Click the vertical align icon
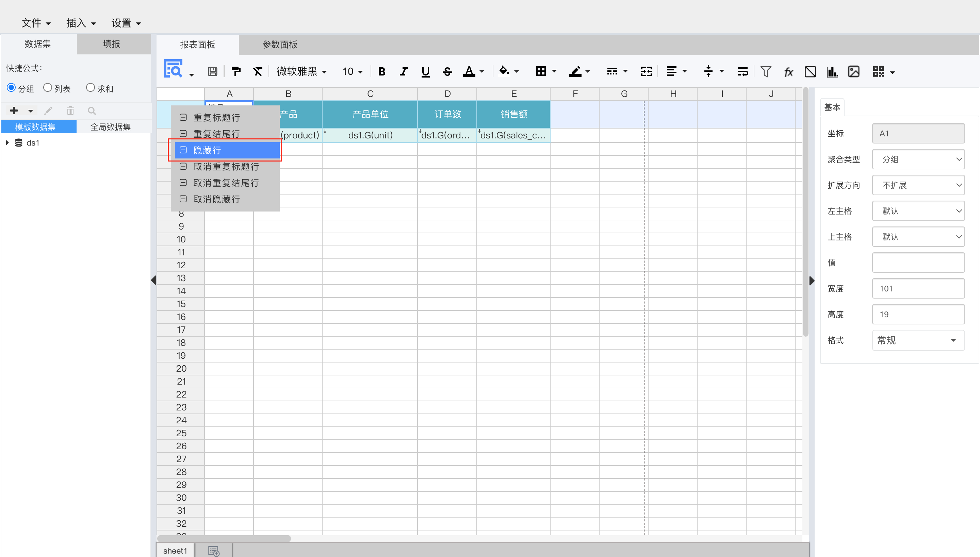980x557 pixels. [x=708, y=71]
